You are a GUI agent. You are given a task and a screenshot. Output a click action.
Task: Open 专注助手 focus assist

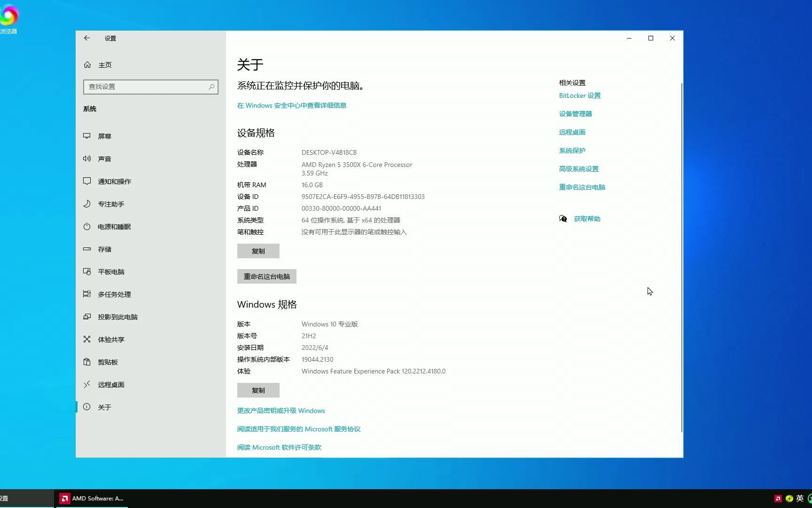pos(150,204)
